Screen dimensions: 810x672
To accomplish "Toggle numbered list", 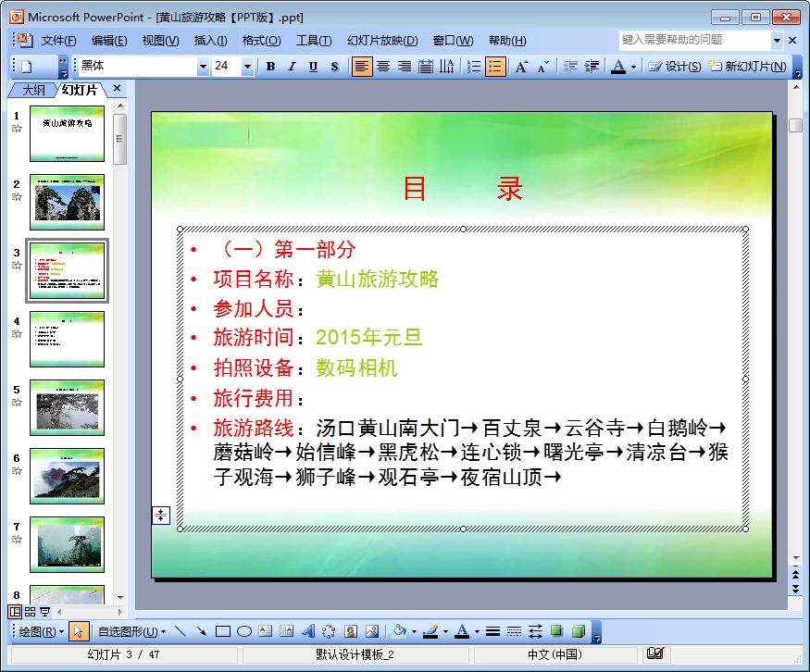I will tap(473, 67).
